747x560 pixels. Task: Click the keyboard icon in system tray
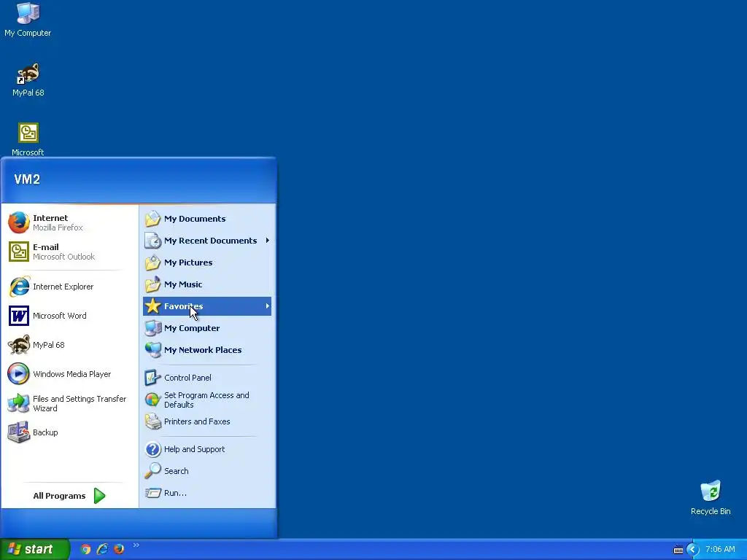tap(678, 550)
